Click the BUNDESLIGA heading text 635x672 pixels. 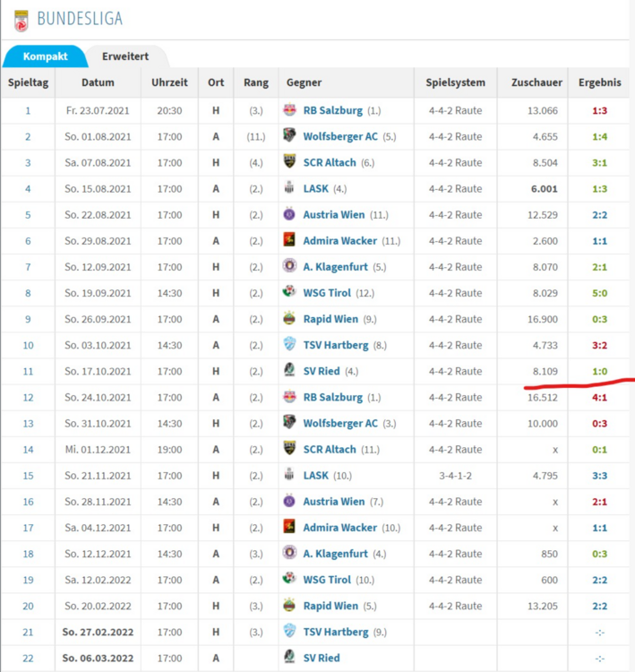click(x=80, y=19)
